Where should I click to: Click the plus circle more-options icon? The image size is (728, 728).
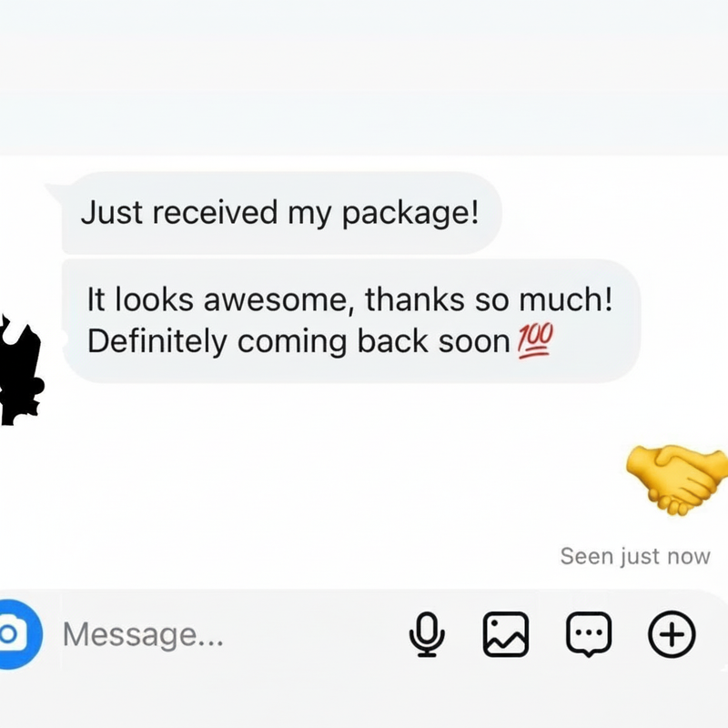672,634
